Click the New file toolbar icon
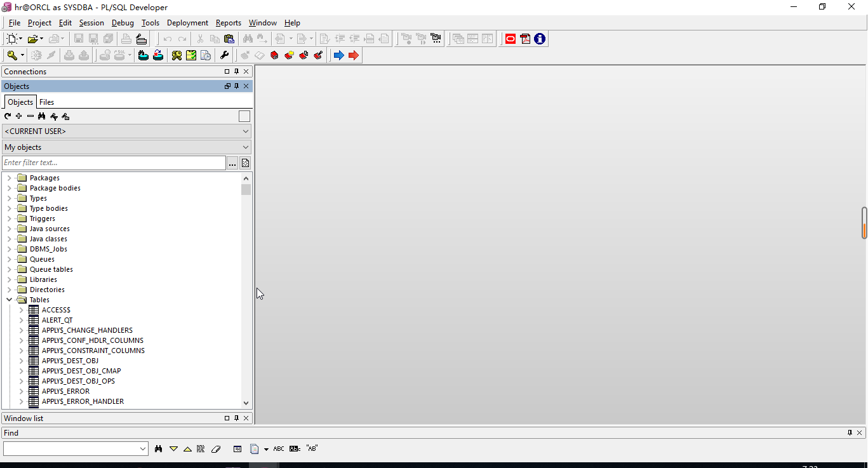Viewport: 868px width, 468px height. point(12,39)
